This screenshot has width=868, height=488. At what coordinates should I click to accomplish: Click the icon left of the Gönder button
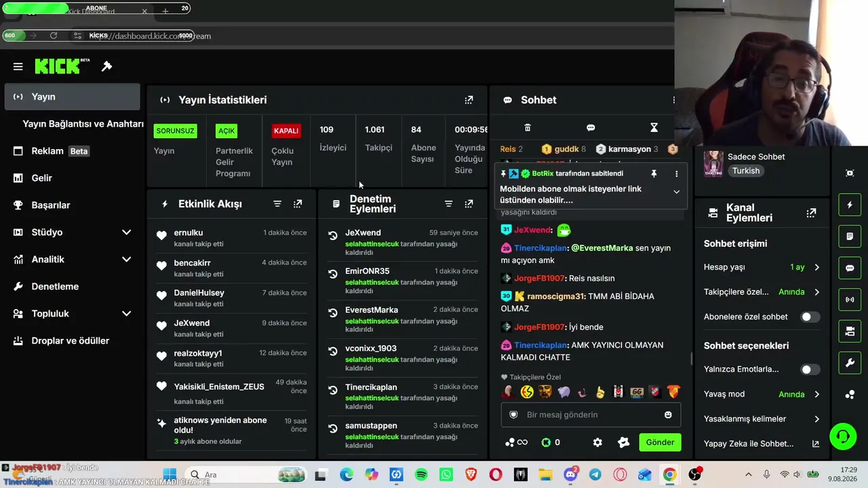point(624,443)
